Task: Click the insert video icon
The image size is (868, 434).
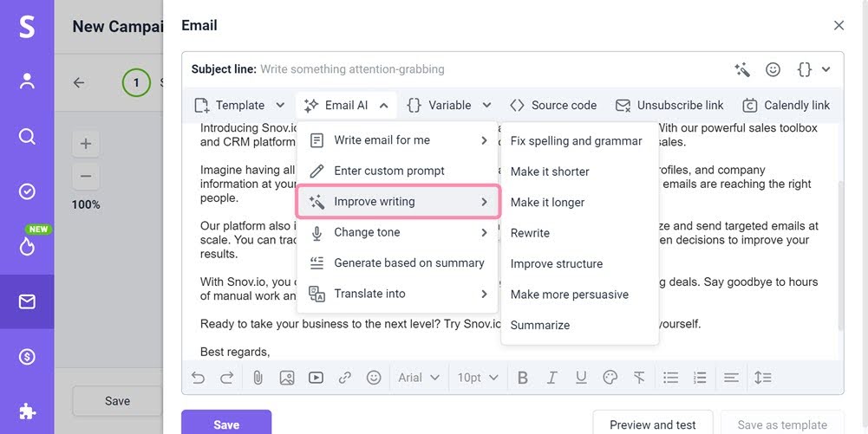Action: click(316, 378)
